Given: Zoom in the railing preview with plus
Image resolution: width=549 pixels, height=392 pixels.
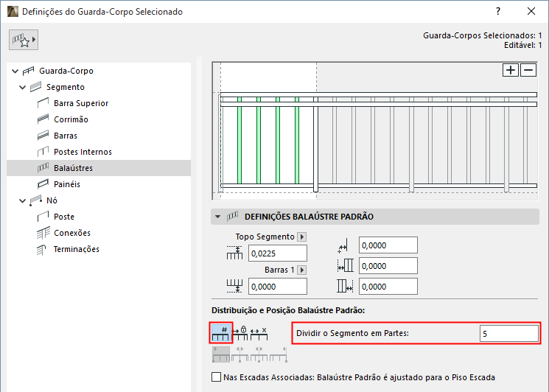Looking at the screenshot, I should [x=511, y=70].
